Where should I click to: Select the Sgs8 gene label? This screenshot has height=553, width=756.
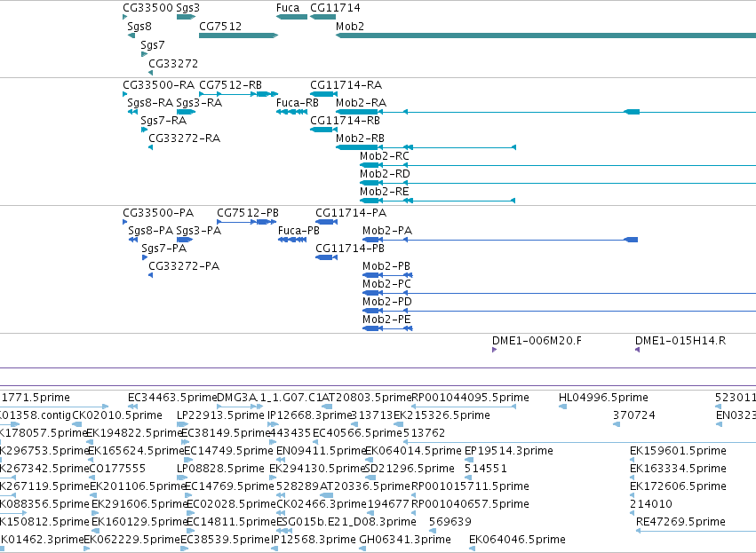[x=139, y=27]
